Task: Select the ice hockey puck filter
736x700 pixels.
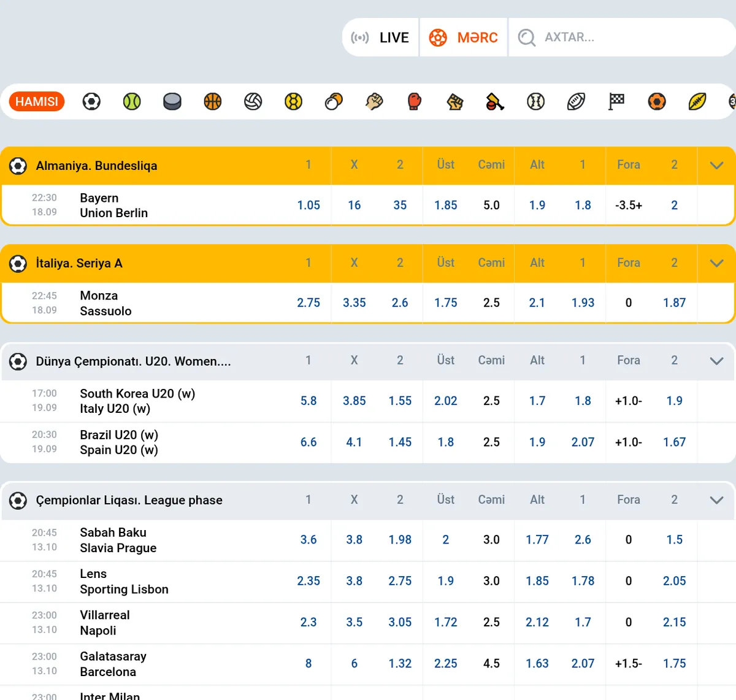Action: [172, 101]
